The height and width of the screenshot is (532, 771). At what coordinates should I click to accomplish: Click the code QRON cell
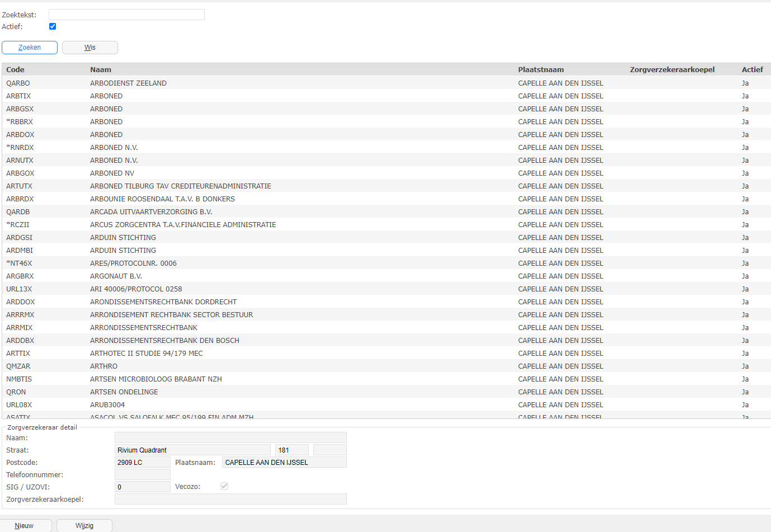coord(16,392)
